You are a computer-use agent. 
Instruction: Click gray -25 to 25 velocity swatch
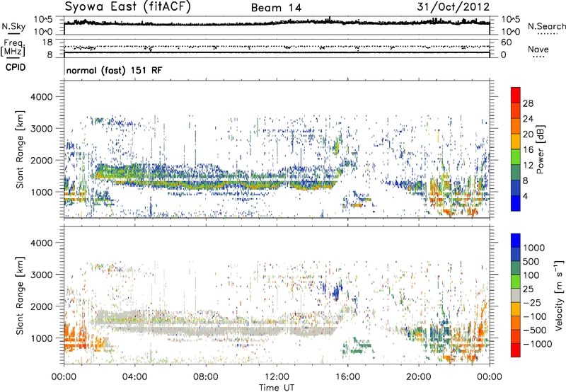516,295
